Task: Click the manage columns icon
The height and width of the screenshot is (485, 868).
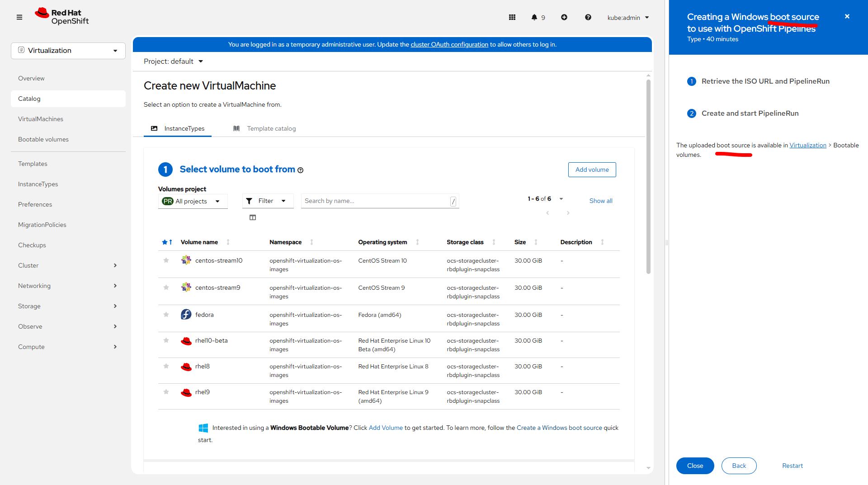Action: [x=253, y=217]
